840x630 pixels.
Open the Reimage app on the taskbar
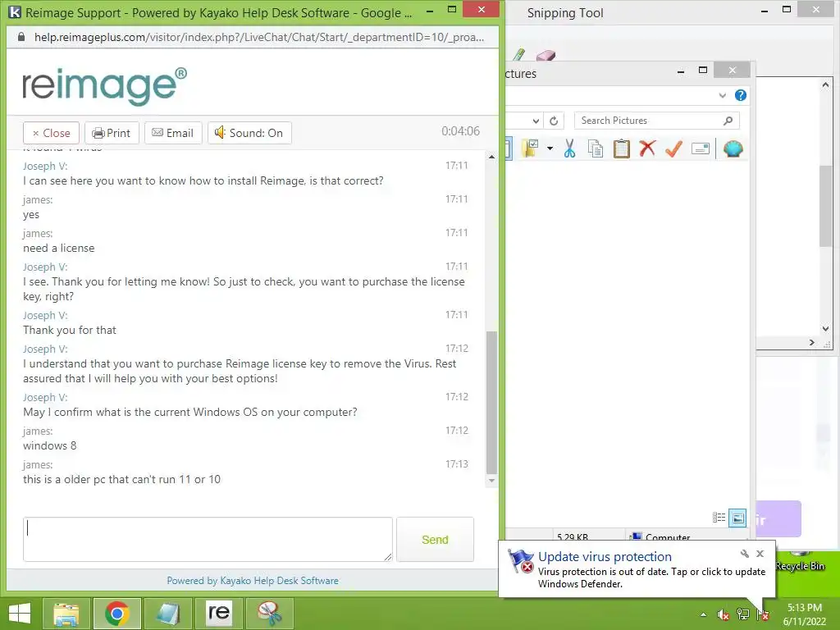[x=218, y=614]
